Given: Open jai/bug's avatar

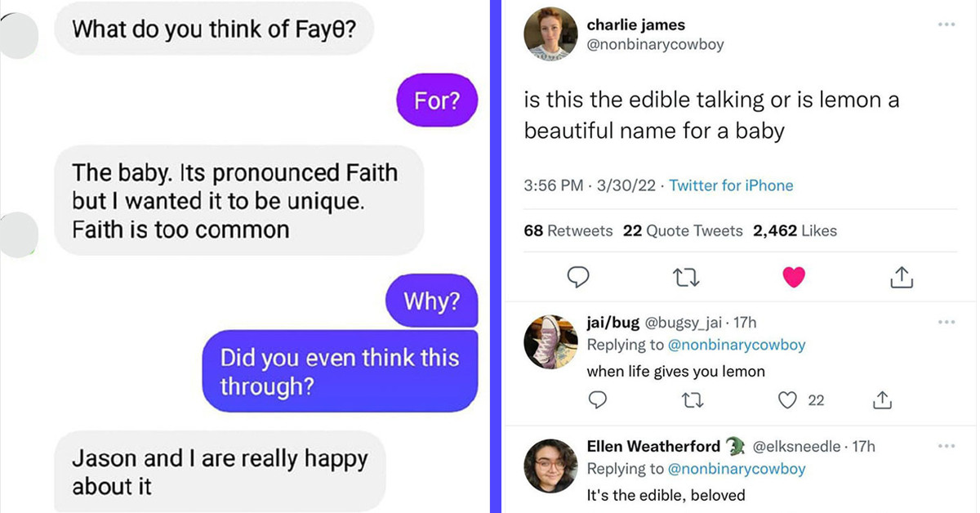Looking at the screenshot, I should 550,341.
